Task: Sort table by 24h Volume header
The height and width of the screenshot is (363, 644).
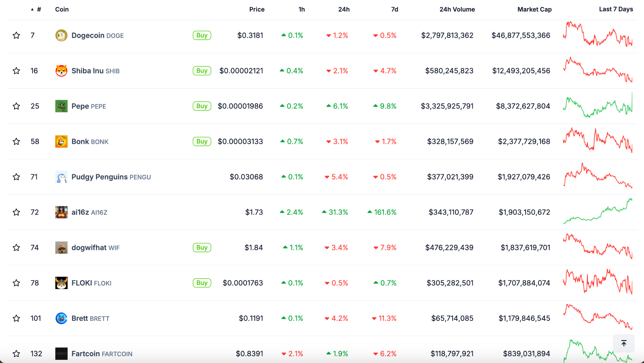Action: (457, 9)
